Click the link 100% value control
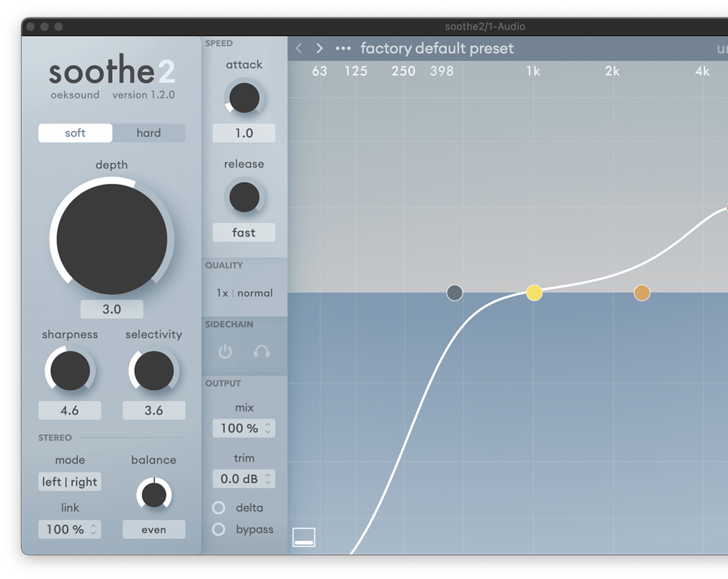The image size is (728, 579). [x=69, y=529]
